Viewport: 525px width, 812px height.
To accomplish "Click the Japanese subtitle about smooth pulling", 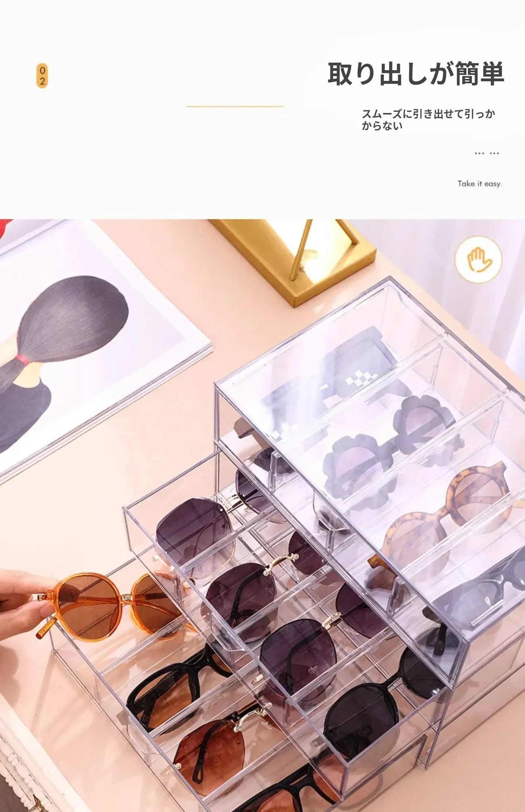I will [x=429, y=120].
